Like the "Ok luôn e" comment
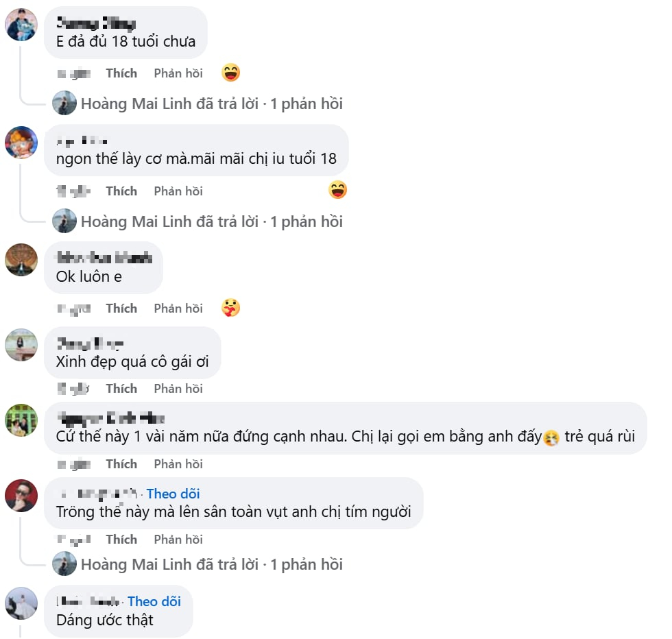Image resolution: width=672 pixels, height=639 pixels. coord(121,309)
